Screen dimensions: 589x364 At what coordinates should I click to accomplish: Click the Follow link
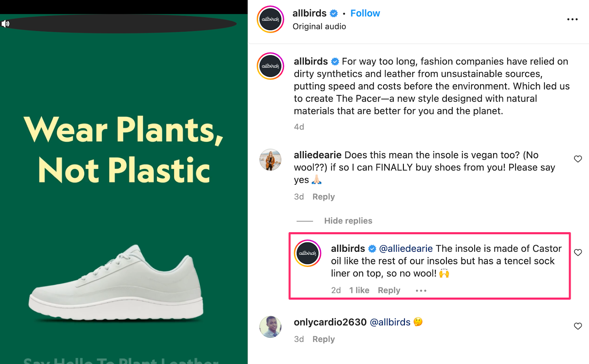tap(365, 13)
